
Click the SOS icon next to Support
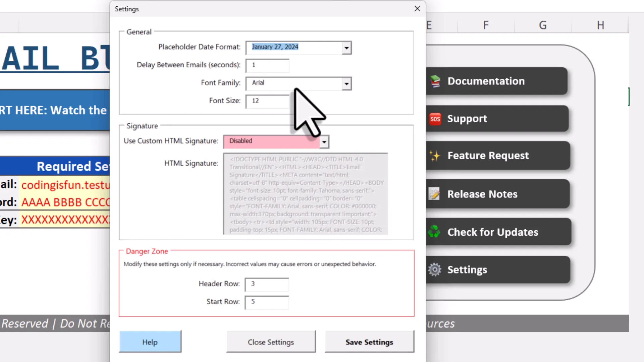435,119
